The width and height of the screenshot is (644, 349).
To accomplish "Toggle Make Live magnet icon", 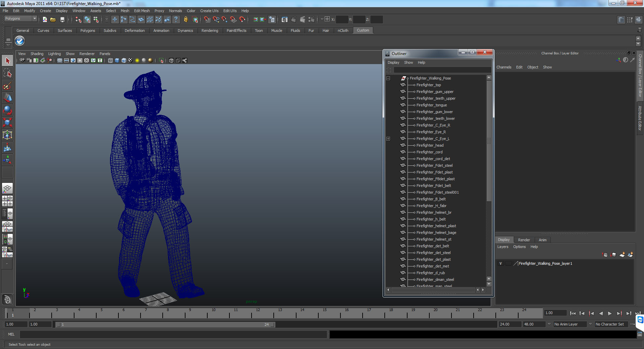I will click(242, 19).
